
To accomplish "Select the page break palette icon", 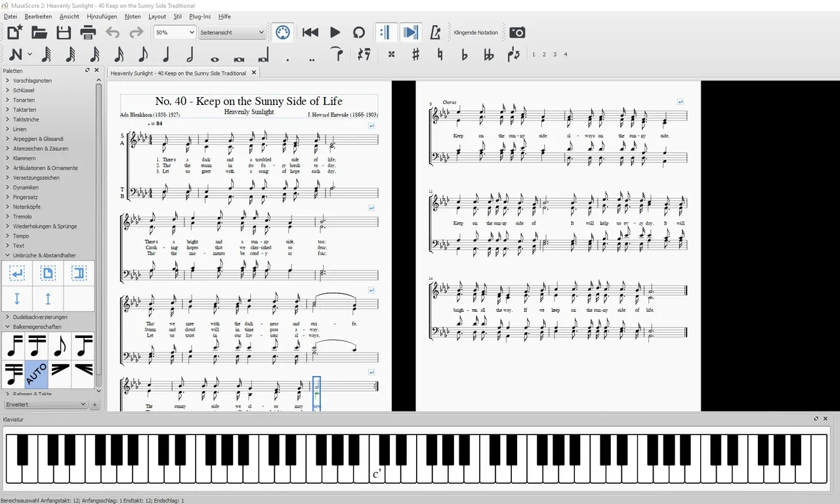I will coord(48,273).
